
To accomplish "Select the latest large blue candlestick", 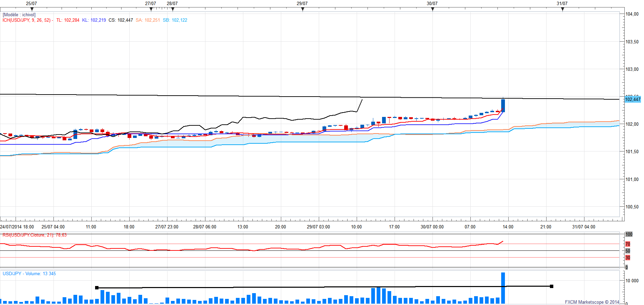I will tap(503, 105).
